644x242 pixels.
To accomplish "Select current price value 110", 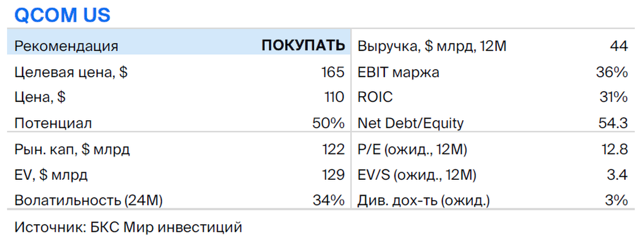I will coord(332,98).
